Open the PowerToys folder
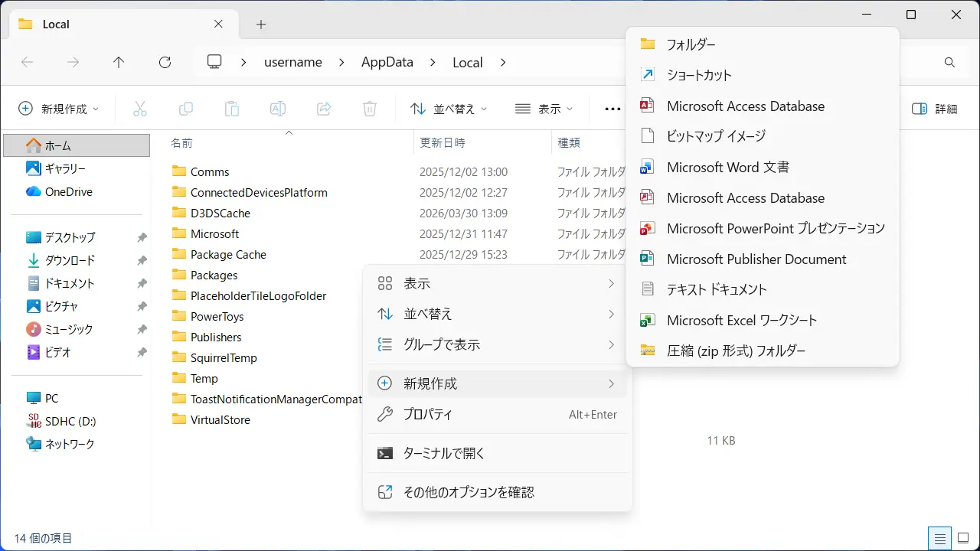This screenshot has width=980, height=551. [x=217, y=316]
